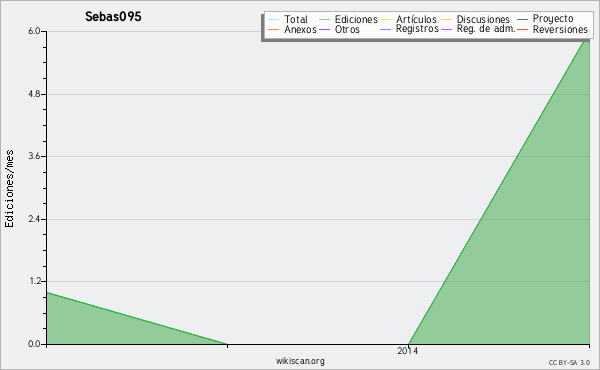Click the 6.0 y-axis value
Screen dimensions: 600x370
(x=34, y=31)
